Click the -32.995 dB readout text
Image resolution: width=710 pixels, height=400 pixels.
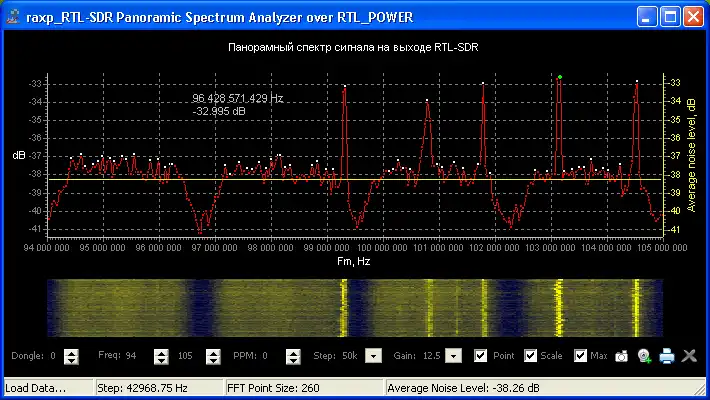[219, 111]
